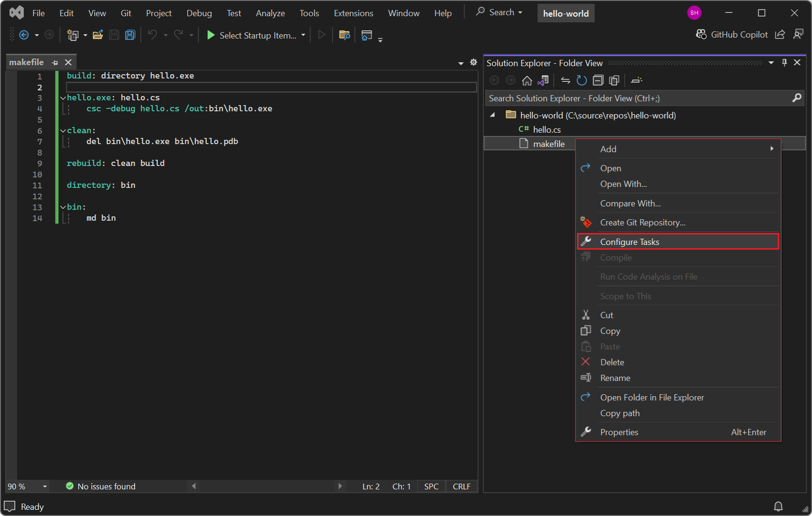Choose Create Git Repository... entry

tap(678, 222)
